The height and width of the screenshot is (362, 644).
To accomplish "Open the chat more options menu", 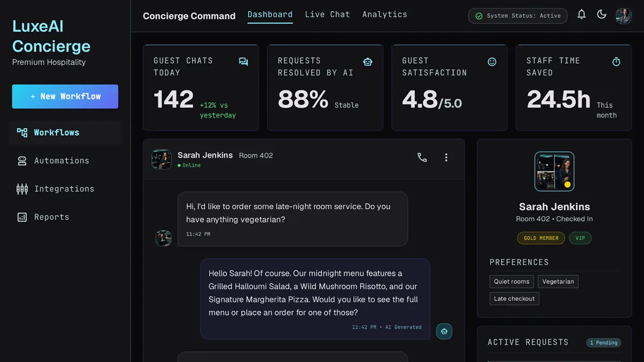I will (x=446, y=157).
